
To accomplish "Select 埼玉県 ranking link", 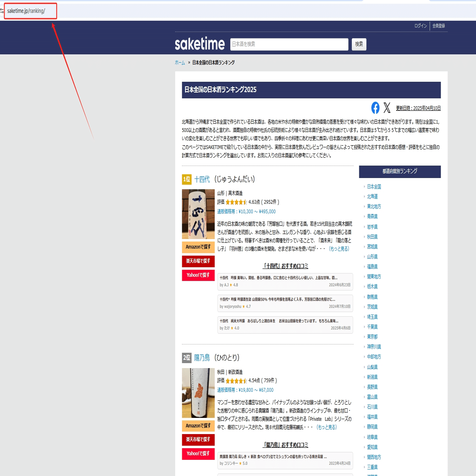I will (372, 317).
